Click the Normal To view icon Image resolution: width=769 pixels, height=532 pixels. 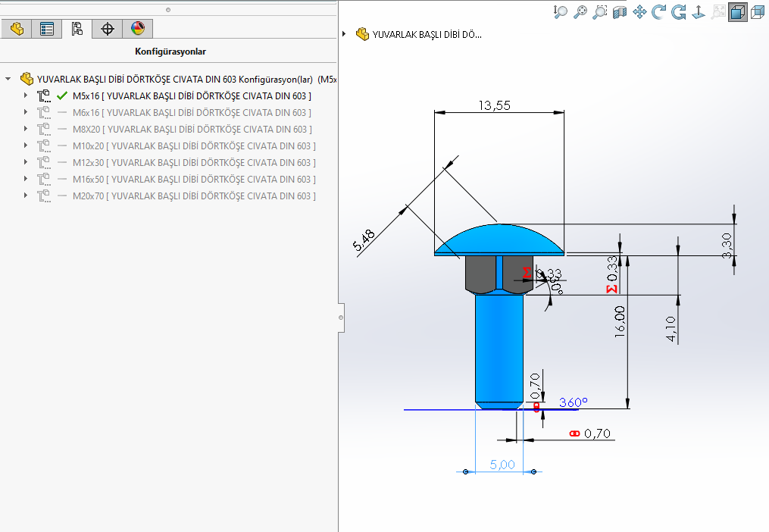[698, 11]
